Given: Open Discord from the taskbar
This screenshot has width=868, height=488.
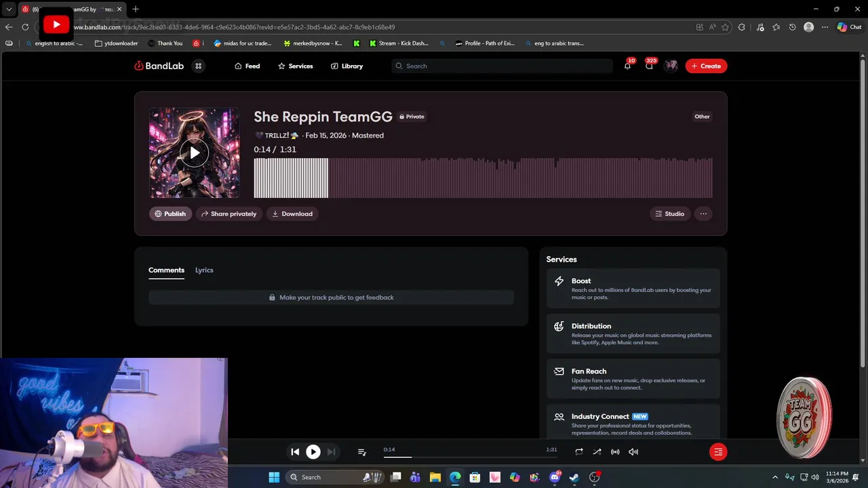Looking at the screenshot, I should click(555, 477).
